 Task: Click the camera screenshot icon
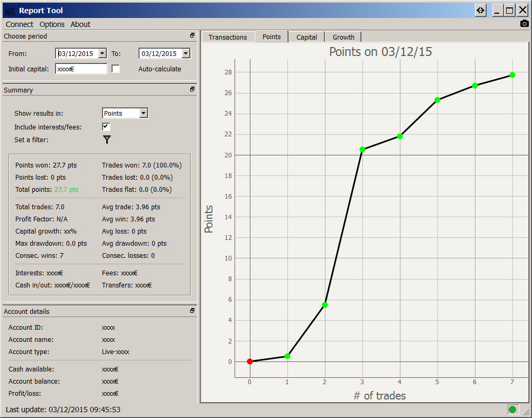coord(524,23)
